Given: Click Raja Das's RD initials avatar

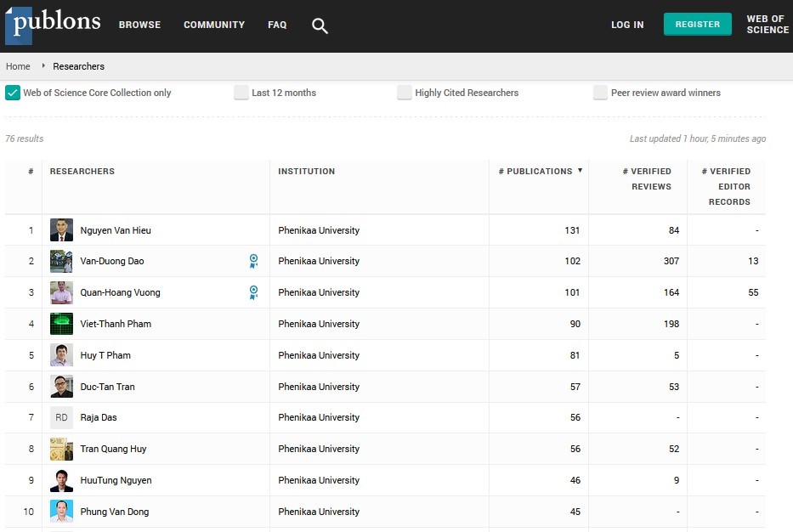Looking at the screenshot, I should [x=61, y=417].
